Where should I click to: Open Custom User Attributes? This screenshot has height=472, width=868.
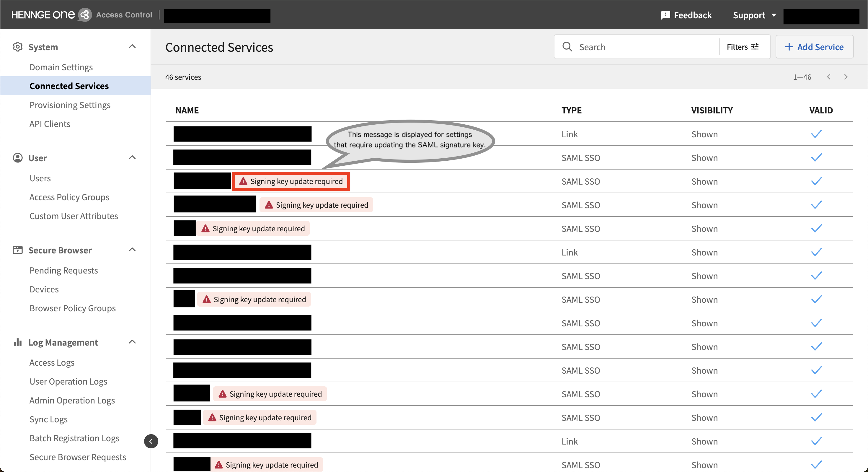click(74, 216)
